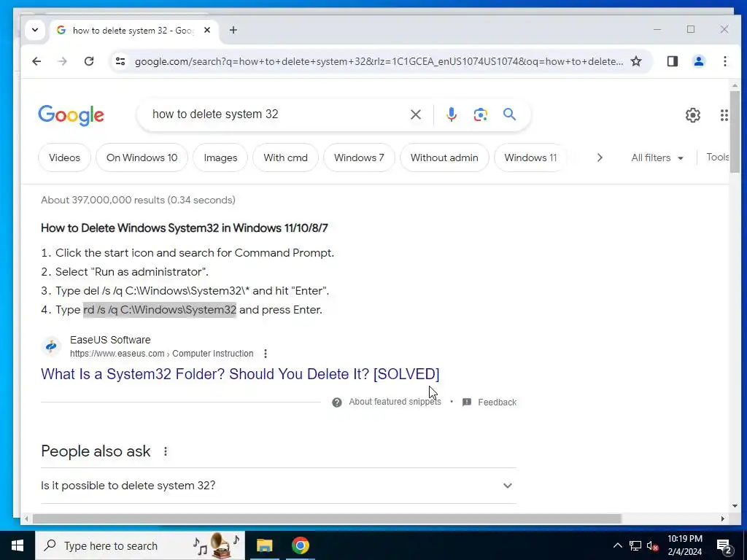
Task: Open Chrome three-dot menu
Action: point(724,61)
